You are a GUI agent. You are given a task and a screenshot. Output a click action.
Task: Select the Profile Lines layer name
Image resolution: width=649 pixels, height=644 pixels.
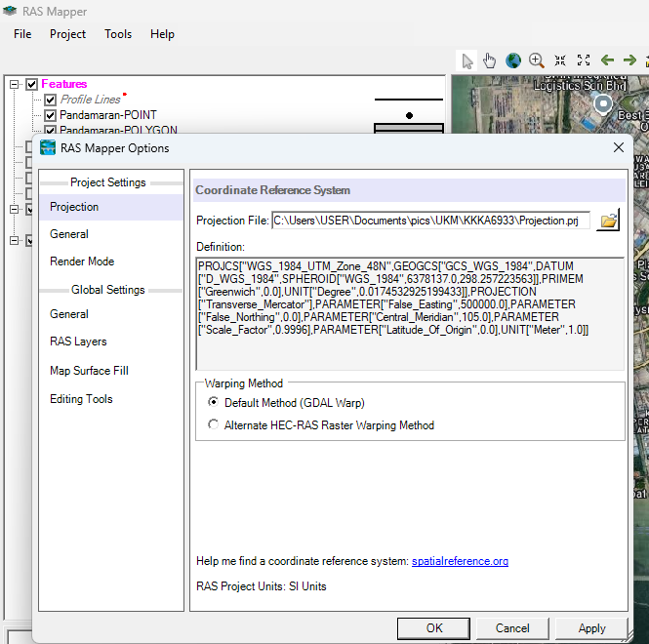click(90, 100)
